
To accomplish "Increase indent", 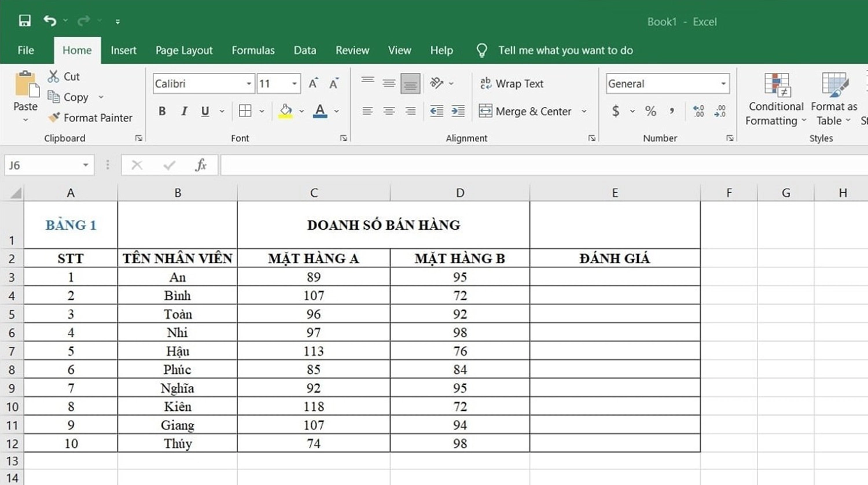I will coord(458,111).
